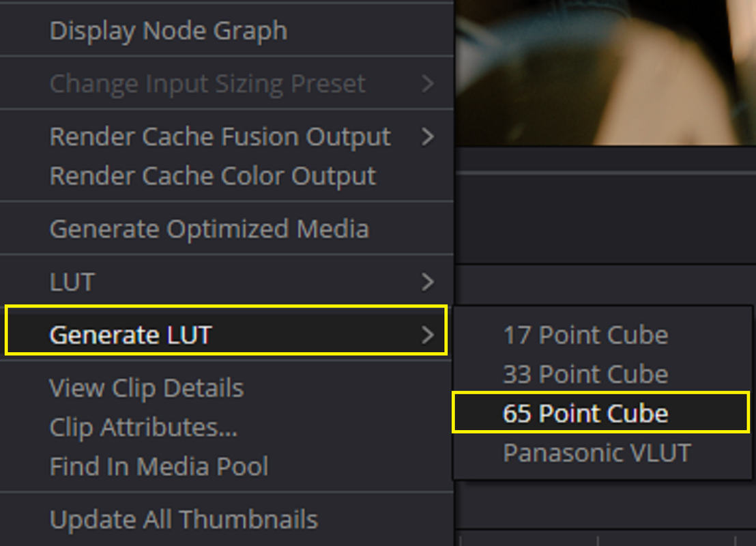
Task: Select Display Node Graph menu entry
Action: [227, 31]
